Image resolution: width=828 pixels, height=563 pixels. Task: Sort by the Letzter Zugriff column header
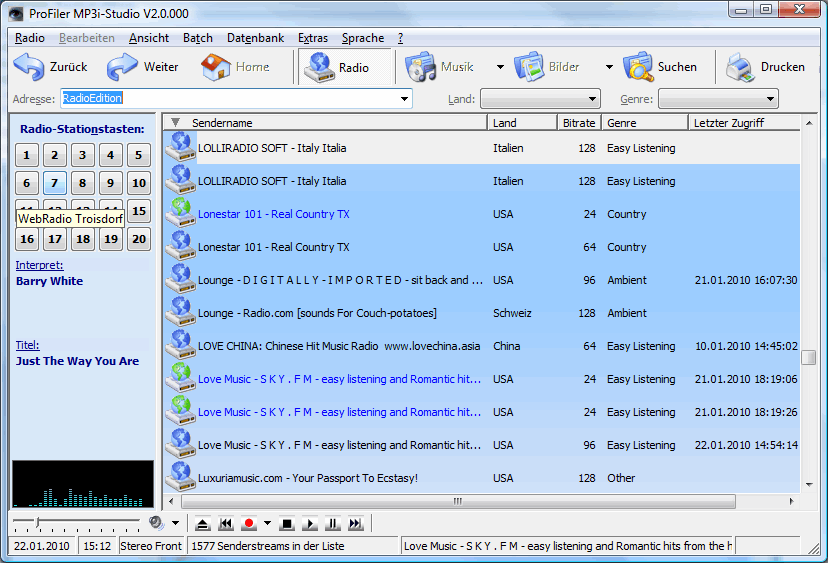click(744, 123)
